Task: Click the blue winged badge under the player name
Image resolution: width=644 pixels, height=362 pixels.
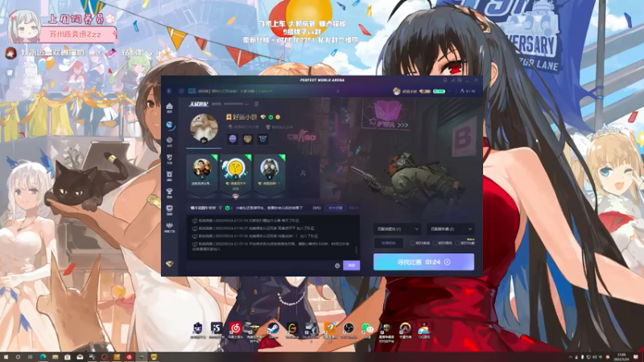Action: click(x=263, y=139)
